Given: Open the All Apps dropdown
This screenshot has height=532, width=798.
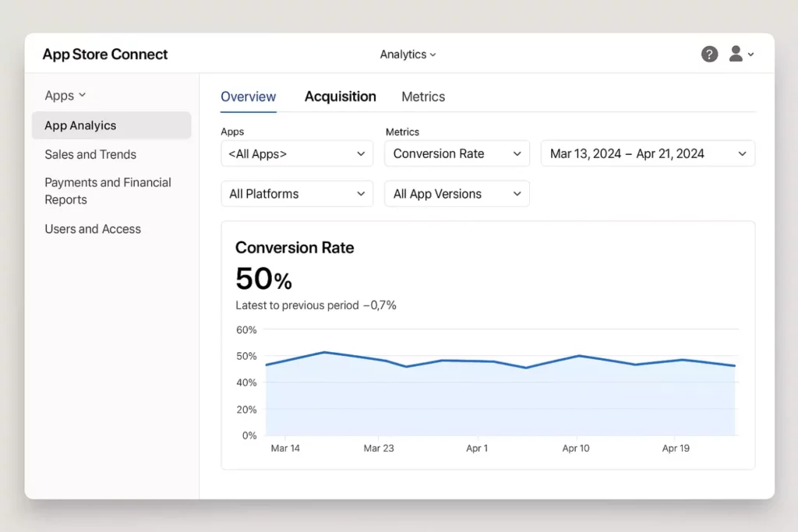Looking at the screenshot, I should (x=297, y=153).
